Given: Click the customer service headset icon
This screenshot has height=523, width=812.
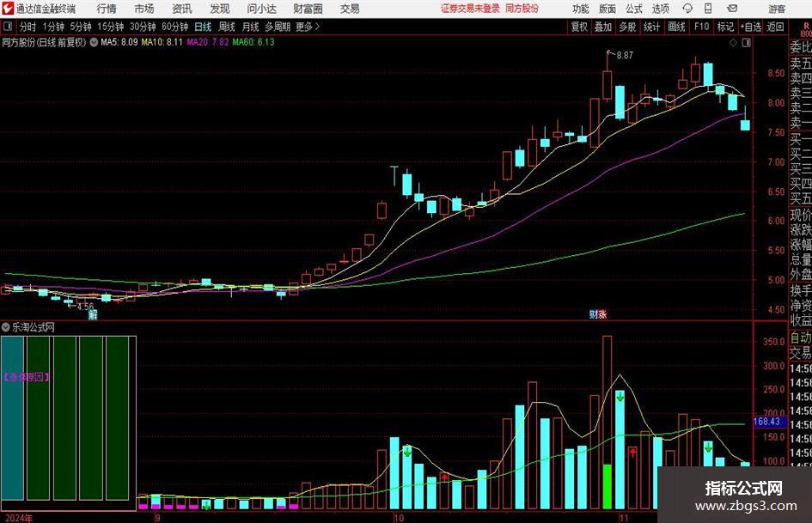Looking at the screenshot, I should coord(687,9).
